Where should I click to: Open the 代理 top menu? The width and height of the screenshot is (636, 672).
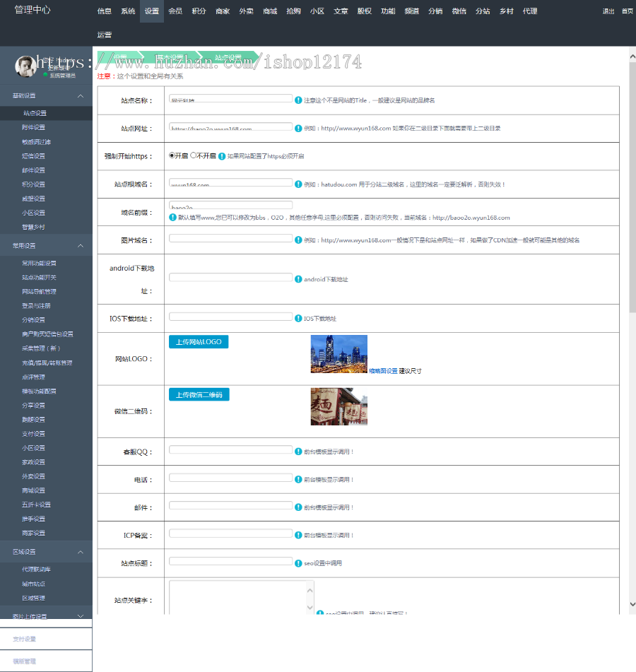530,11
